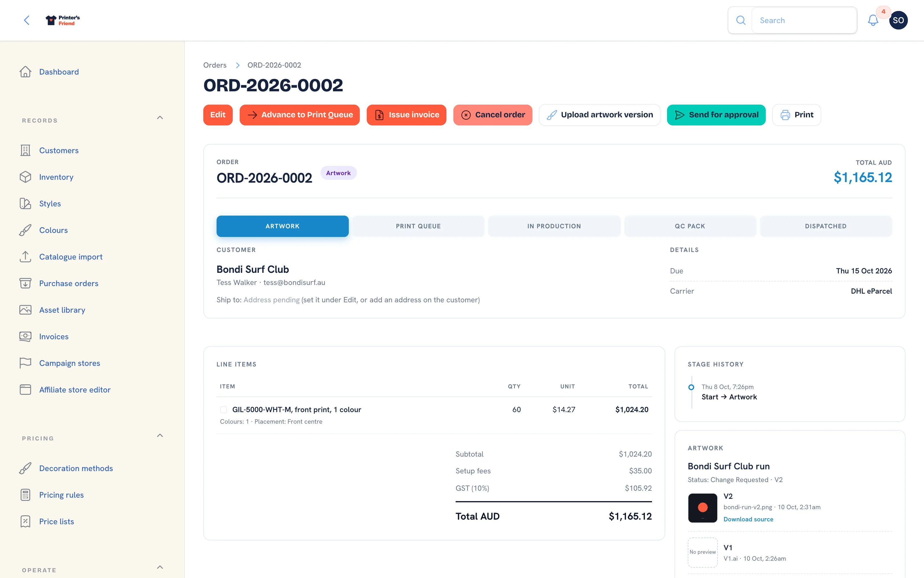Screen dimensions: 924x578
Task: Click the Campaign stores flag icon
Action: click(26, 363)
